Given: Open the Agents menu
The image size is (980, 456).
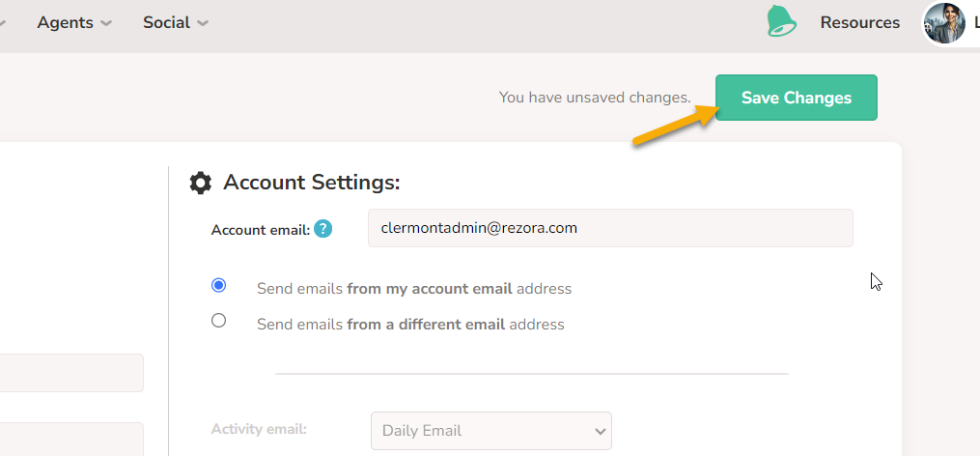Looking at the screenshot, I should 65,22.
